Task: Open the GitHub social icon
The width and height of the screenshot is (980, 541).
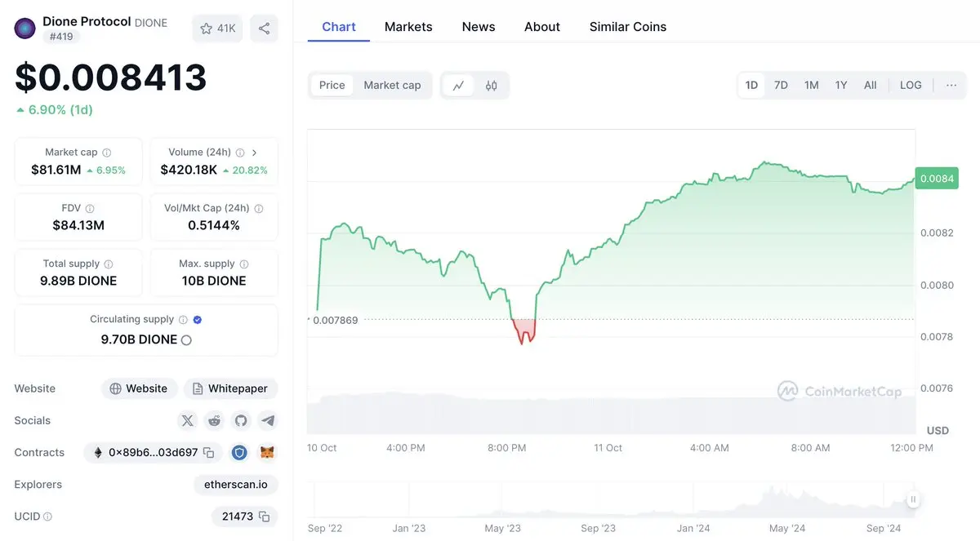Action: pos(241,420)
